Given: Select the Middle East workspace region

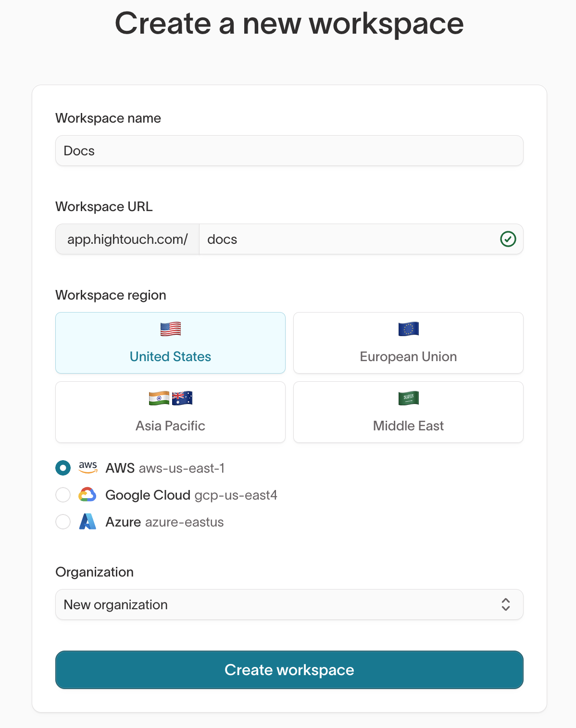Looking at the screenshot, I should (x=408, y=412).
